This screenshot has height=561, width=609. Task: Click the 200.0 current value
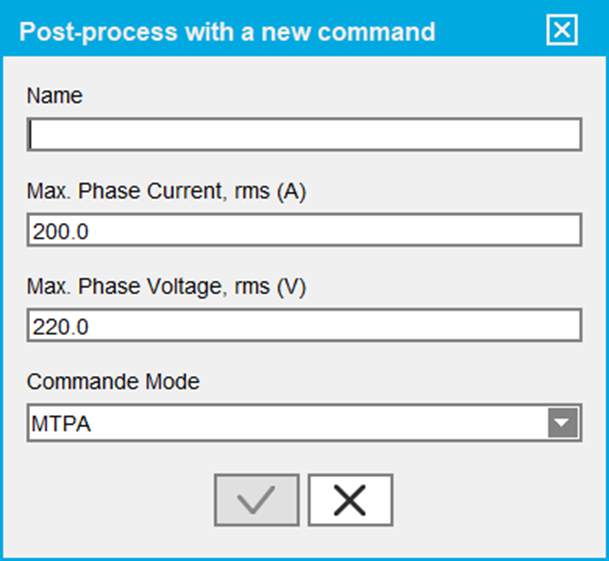point(61,231)
